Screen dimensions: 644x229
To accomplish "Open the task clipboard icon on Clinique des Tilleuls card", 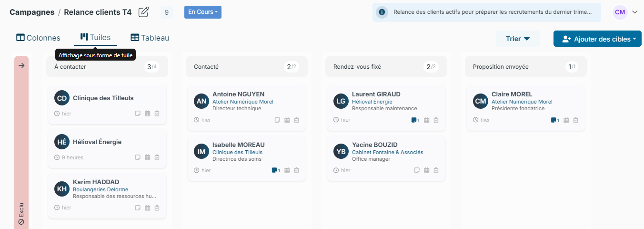I will pyautogui.click(x=157, y=114).
